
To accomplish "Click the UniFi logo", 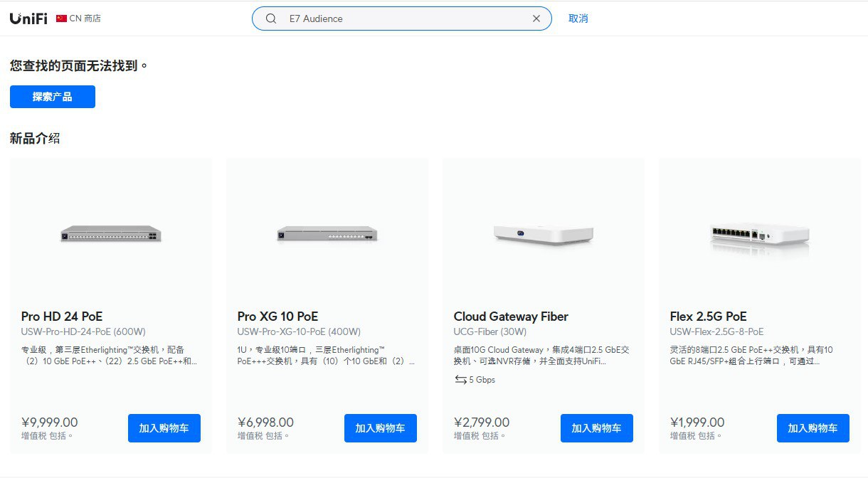I will (28, 18).
